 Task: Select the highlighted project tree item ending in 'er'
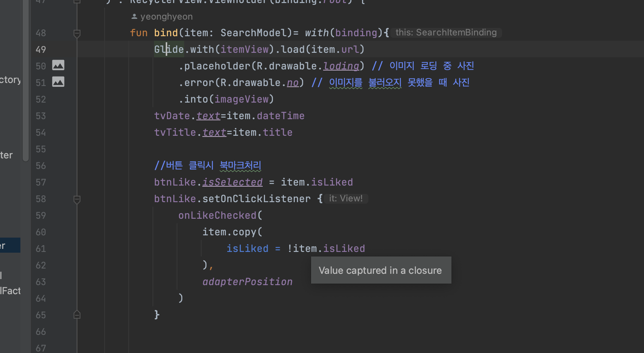coord(10,246)
